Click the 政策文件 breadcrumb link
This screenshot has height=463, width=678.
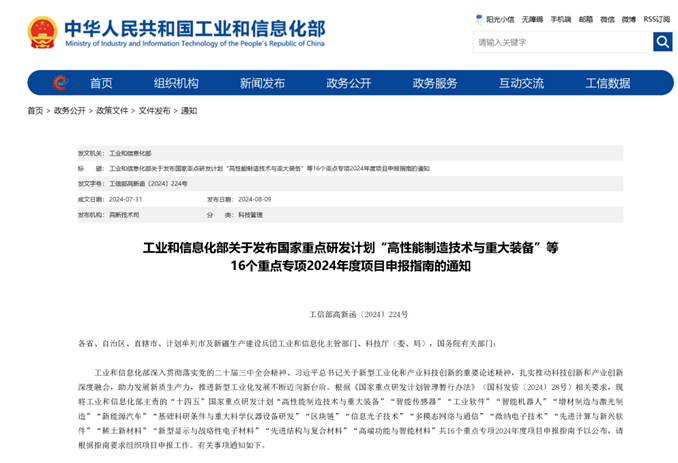point(112,111)
